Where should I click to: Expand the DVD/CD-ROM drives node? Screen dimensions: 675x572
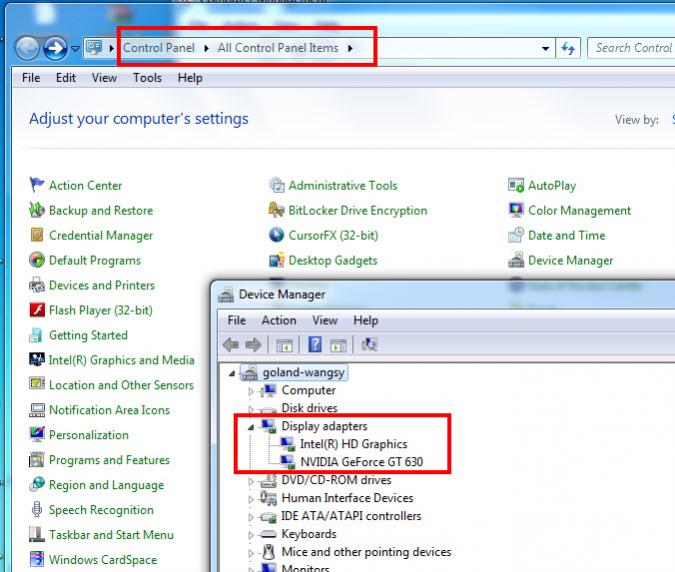(x=251, y=481)
